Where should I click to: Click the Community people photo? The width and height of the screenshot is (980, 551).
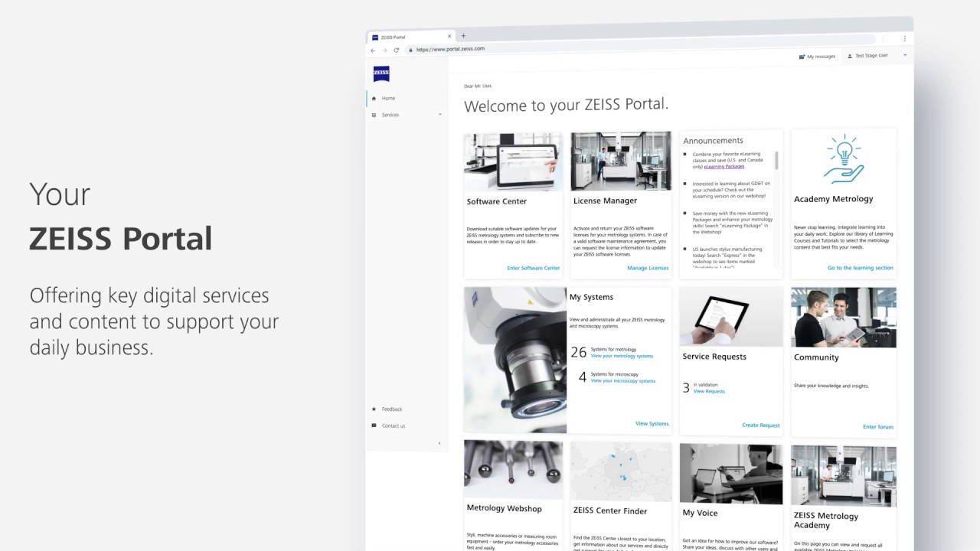tap(844, 318)
